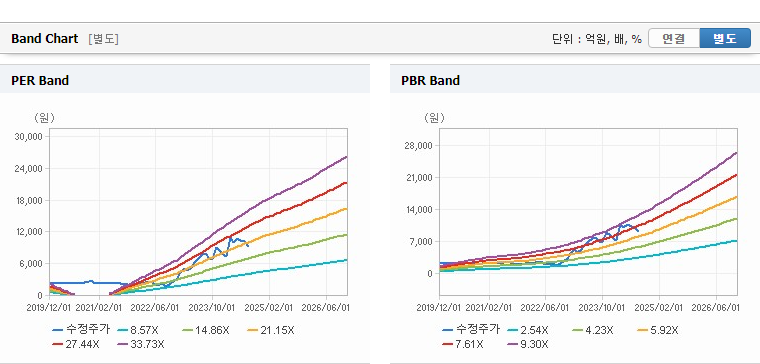Click 수정주가 legend entry in PER Band
760x364 pixels.
point(81,330)
